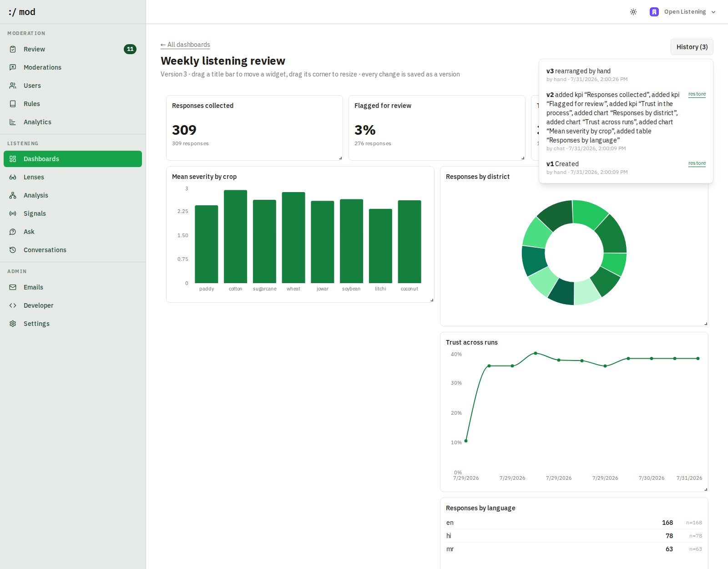Click the Review badge showing 11
Viewport: 728px width, 569px height.
coord(130,49)
